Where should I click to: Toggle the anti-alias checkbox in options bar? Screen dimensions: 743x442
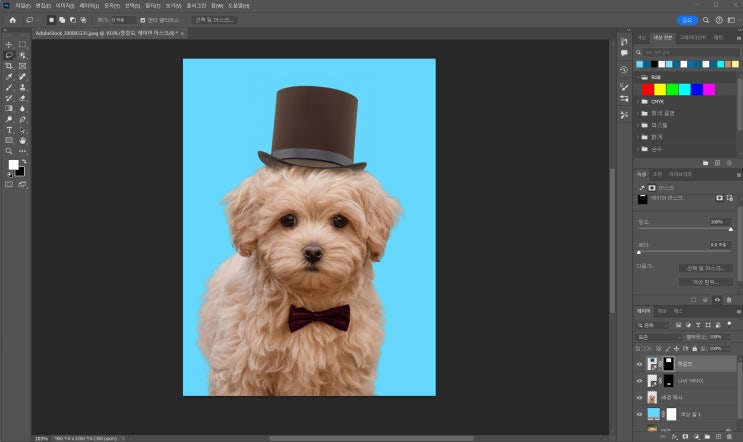coord(143,19)
